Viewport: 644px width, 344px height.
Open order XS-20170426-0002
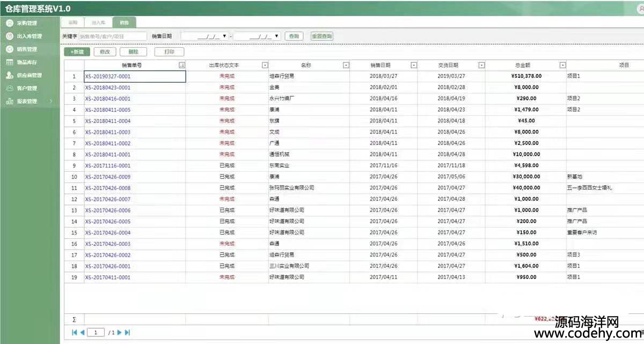108,255
